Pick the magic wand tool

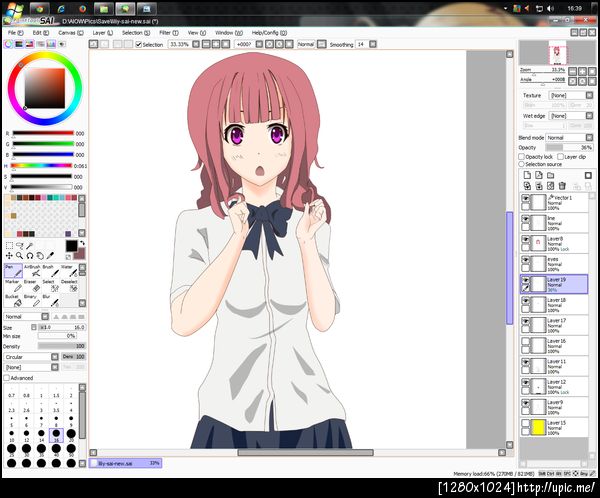(x=29, y=245)
